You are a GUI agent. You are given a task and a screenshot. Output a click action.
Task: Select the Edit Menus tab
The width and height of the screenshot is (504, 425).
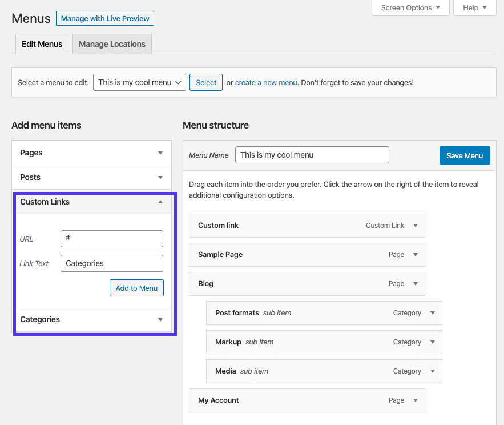click(x=42, y=44)
